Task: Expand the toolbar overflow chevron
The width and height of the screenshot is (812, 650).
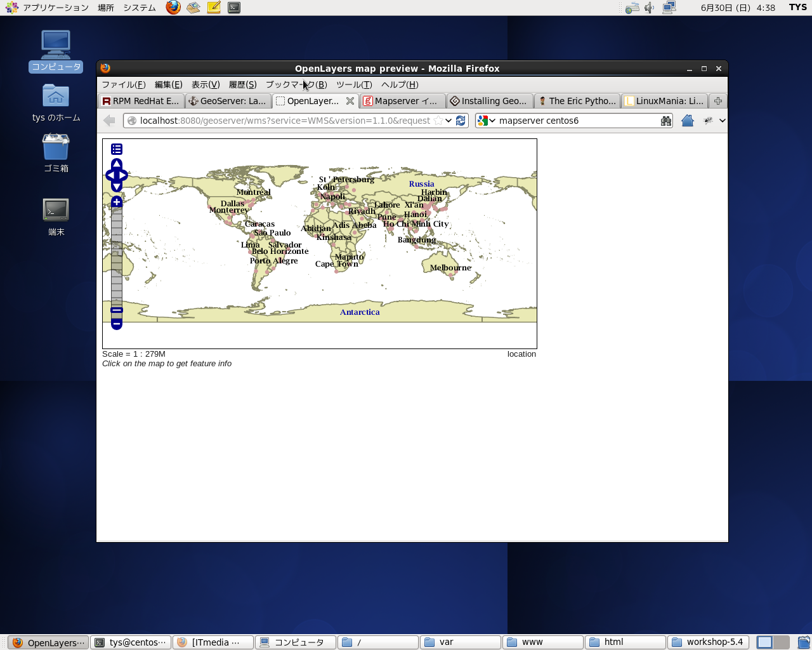Action: pyautogui.click(x=722, y=121)
